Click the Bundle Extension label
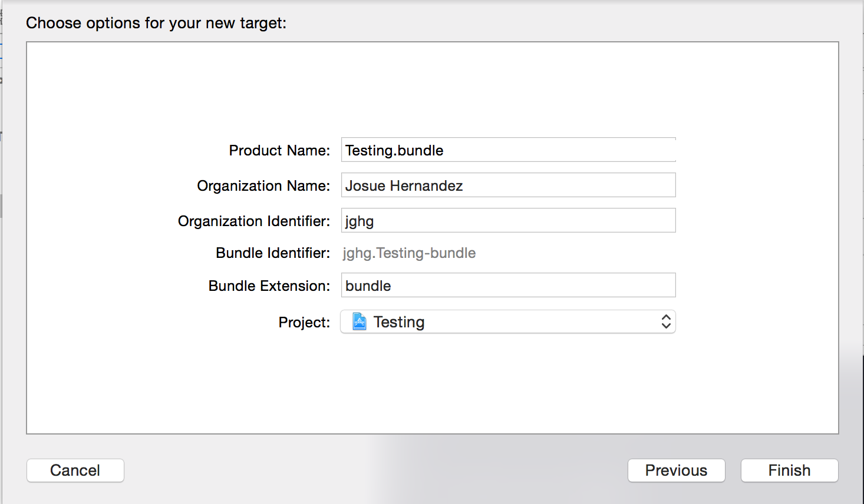864x504 pixels. tap(269, 286)
